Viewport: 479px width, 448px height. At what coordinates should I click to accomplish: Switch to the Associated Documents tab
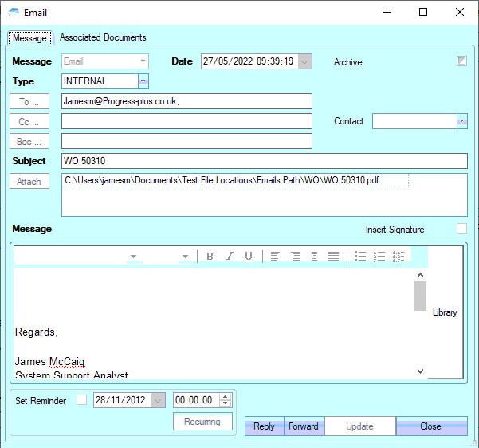point(103,37)
